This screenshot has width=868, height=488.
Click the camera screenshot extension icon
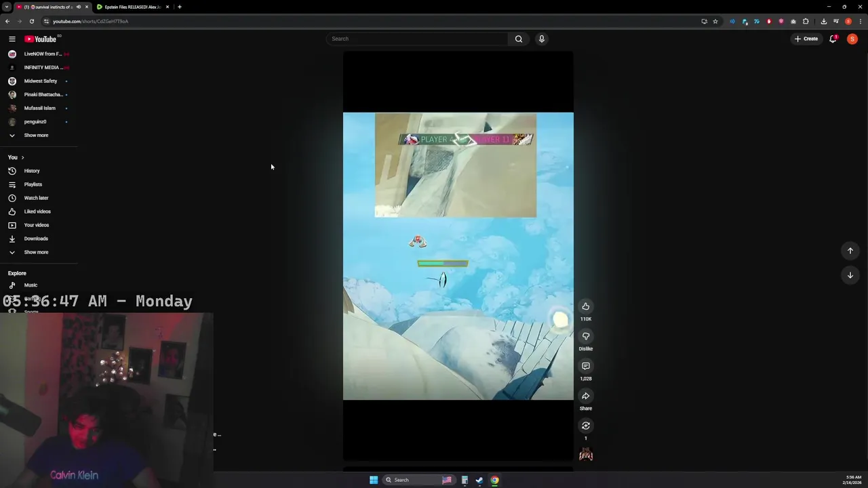(793, 21)
